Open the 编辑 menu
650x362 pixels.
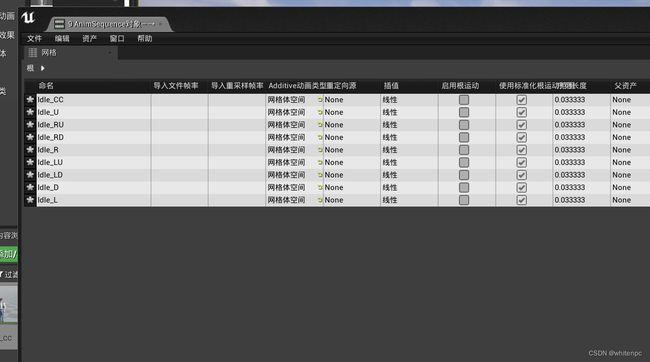click(62, 39)
